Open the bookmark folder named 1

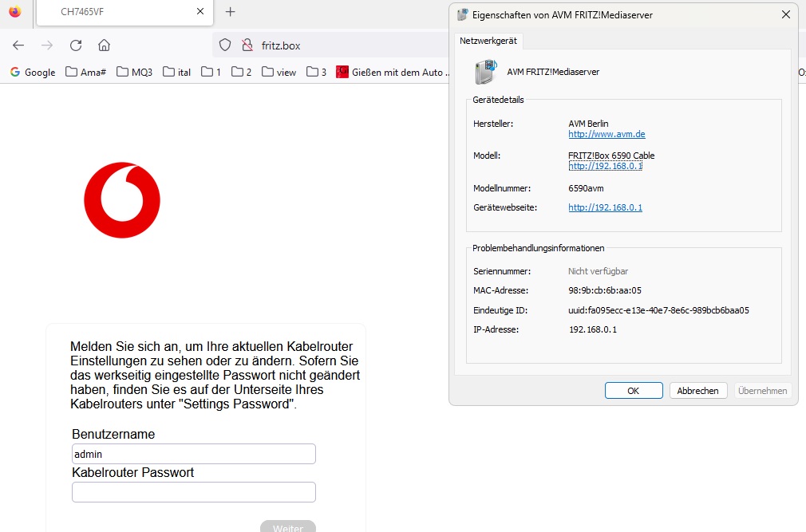tap(211, 73)
